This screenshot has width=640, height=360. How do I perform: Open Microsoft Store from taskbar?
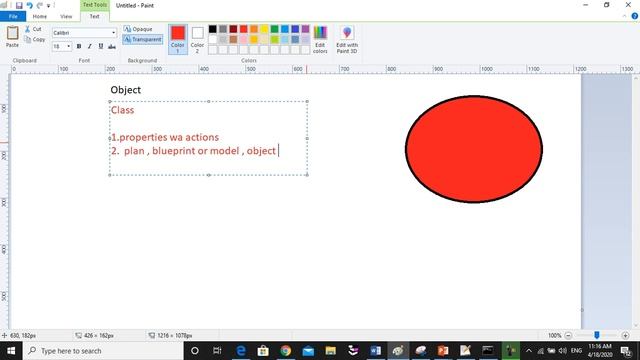coord(263,351)
